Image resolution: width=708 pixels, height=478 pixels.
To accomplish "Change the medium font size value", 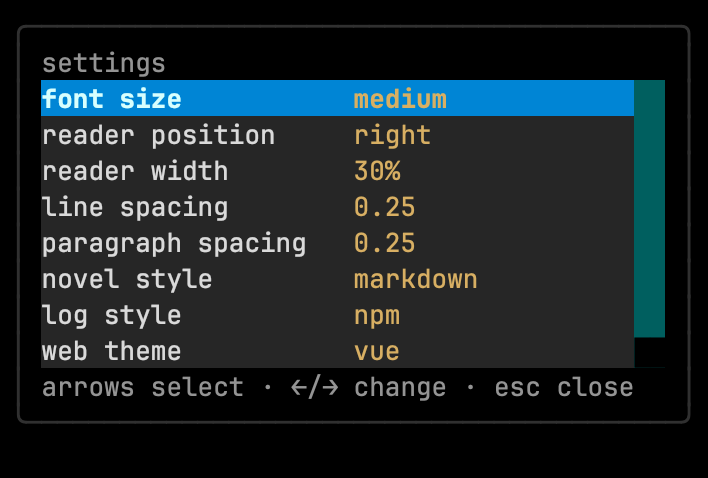I will [400, 99].
